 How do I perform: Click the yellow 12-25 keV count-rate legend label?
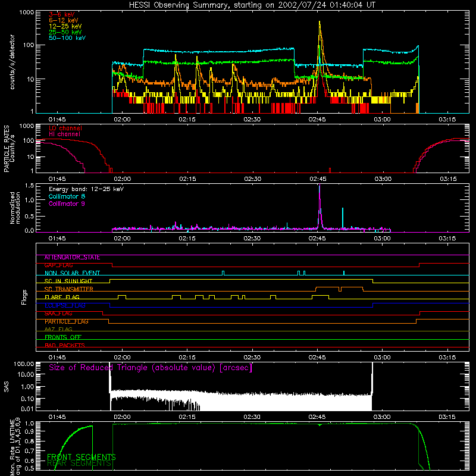(x=65, y=26)
